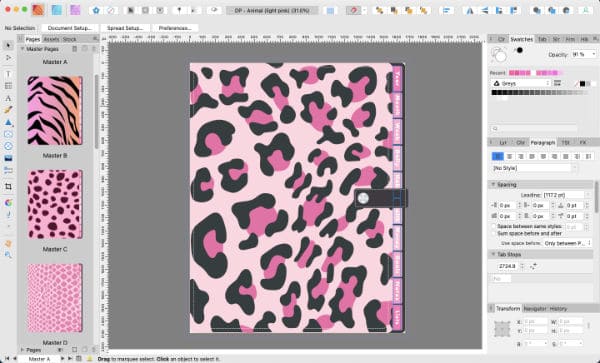The width and height of the screenshot is (600, 363).
Task: Toggle the snapping magnet icon
Action: [354, 10]
